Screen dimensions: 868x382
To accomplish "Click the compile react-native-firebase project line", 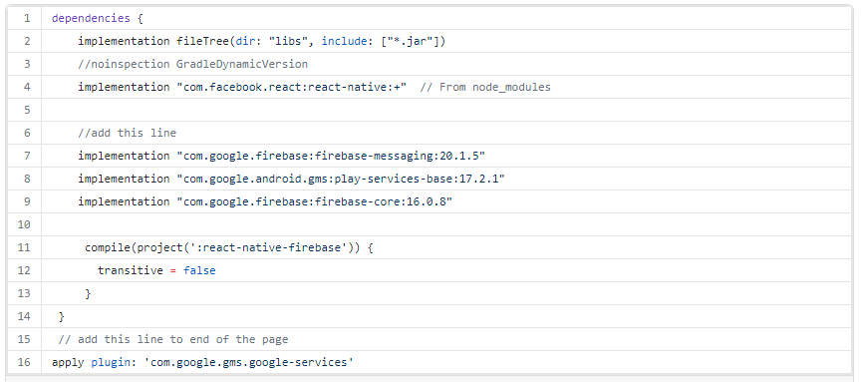I will point(229,247).
